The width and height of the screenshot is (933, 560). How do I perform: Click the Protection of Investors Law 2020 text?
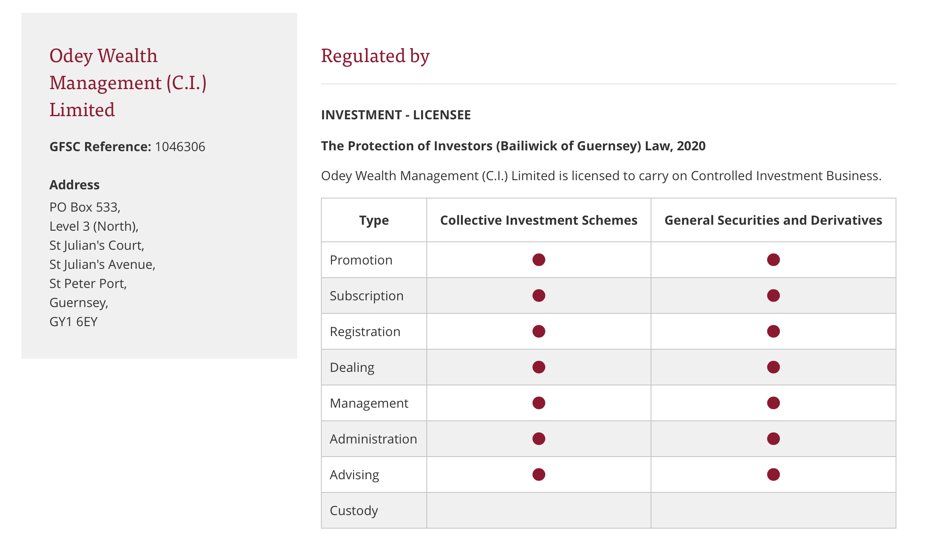coord(513,146)
